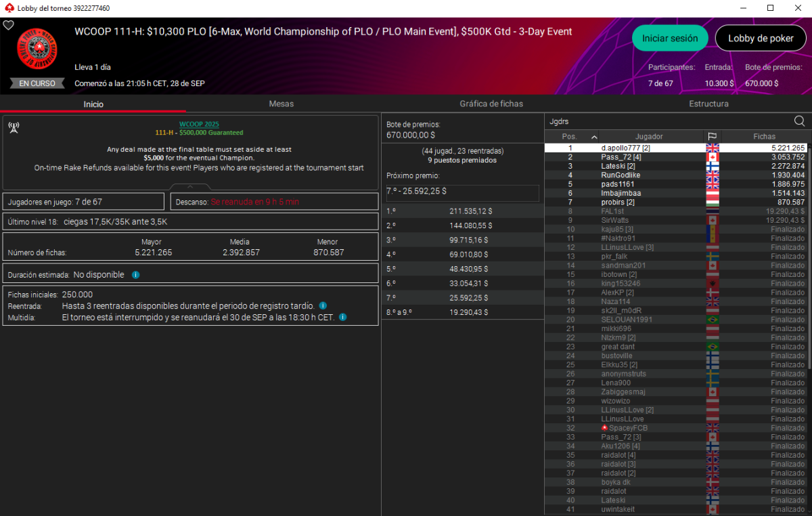Click the Próximo premio 25.592,25 $ box
812x516 pixels.
(463, 192)
